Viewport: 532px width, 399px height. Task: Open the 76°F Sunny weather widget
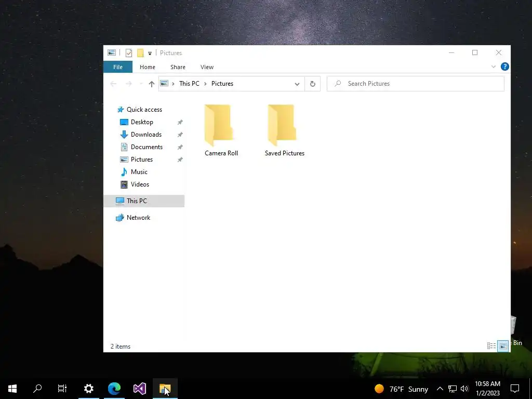click(401, 389)
